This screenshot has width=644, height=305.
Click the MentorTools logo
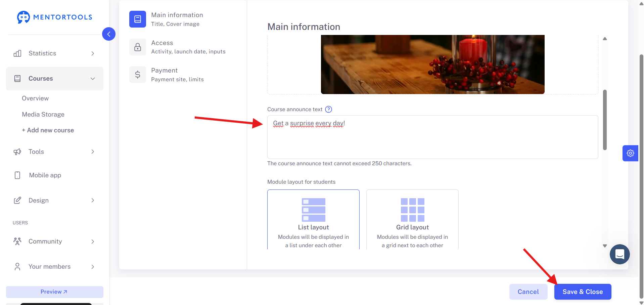click(55, 17)
